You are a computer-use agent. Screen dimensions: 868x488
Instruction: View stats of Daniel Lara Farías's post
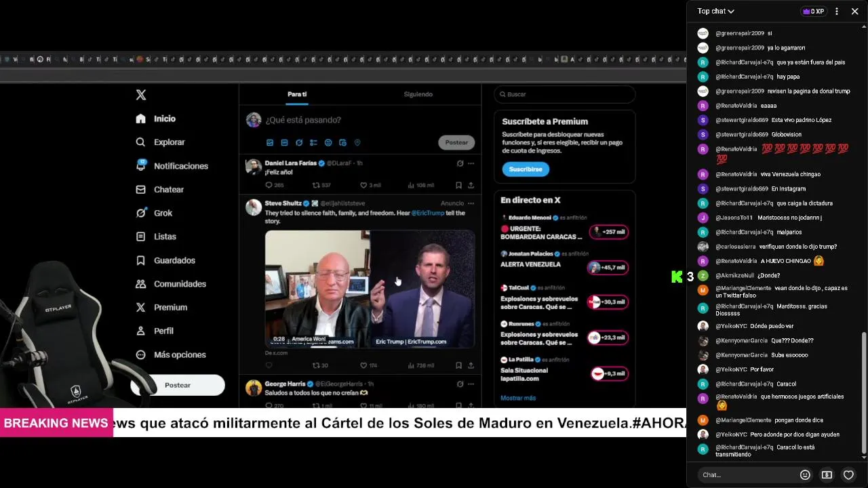[x=420, y=185]
